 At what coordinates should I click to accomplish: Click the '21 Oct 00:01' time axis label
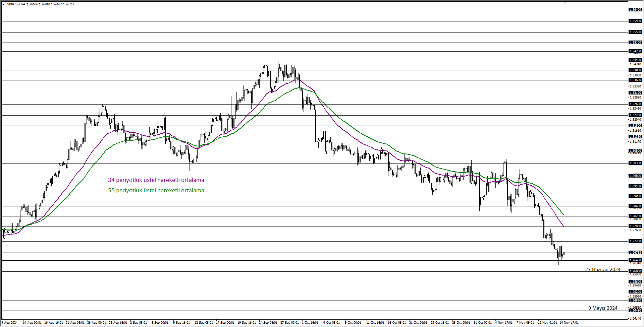tap(418, 323)
